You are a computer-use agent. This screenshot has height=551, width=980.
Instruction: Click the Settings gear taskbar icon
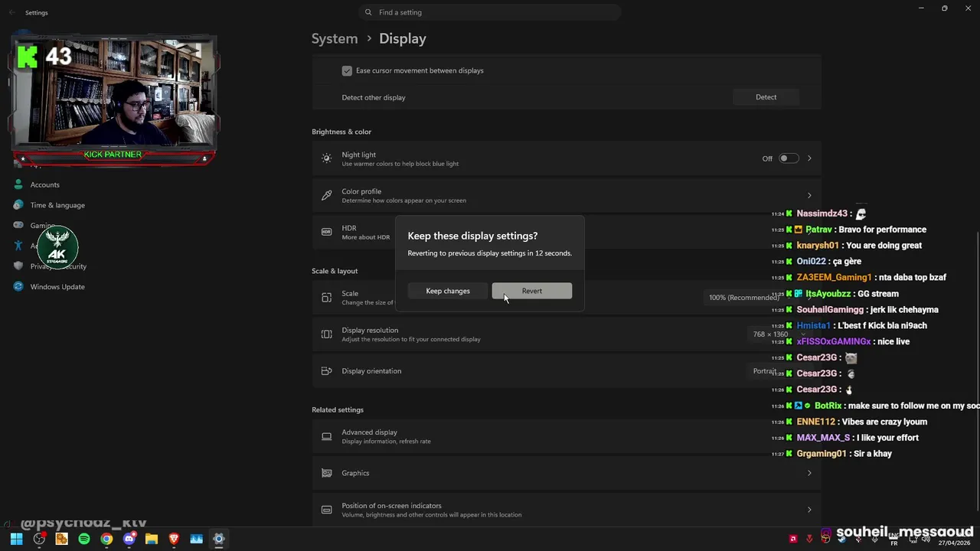click(219, 539)
